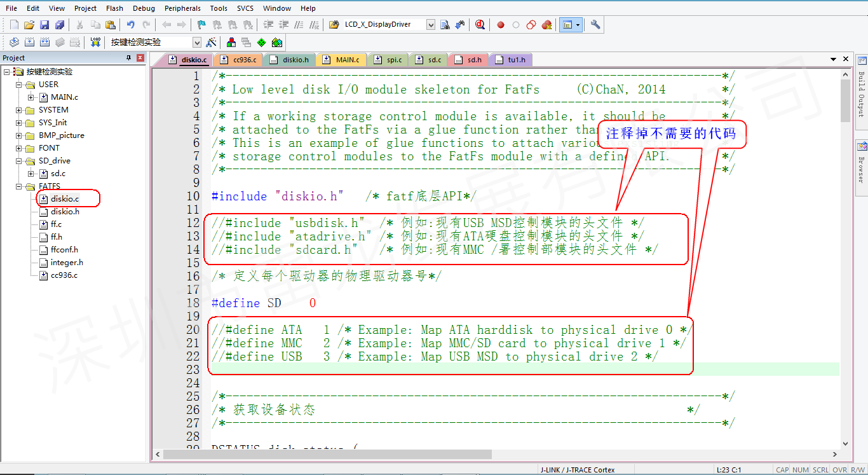Viewport: 868px width, 475px height.
Task: Open the window layout dropdown arrow
Action: (x=578, y=25)
